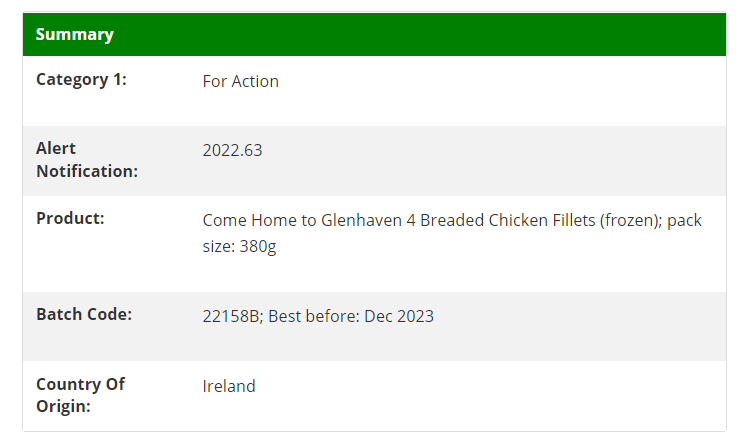
Task: Click the For Action value
Action: 241,81
